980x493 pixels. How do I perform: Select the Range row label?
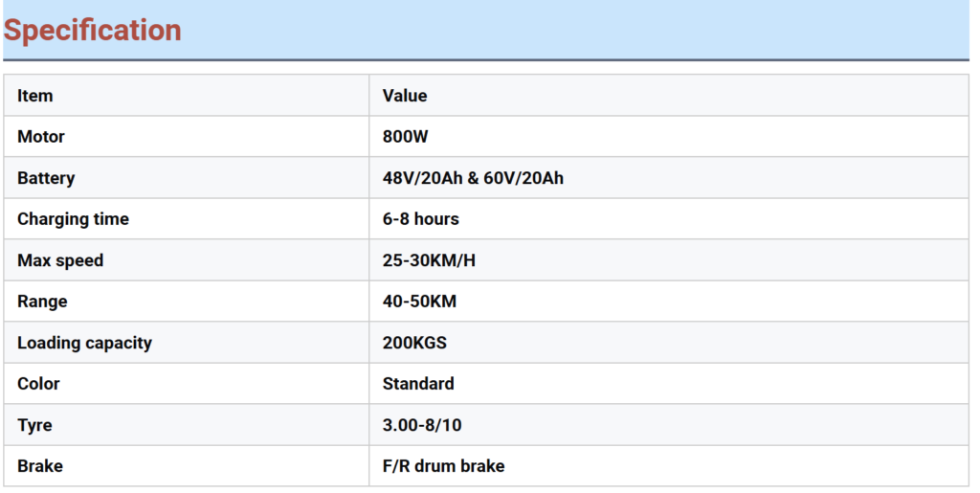click(42, 302)
